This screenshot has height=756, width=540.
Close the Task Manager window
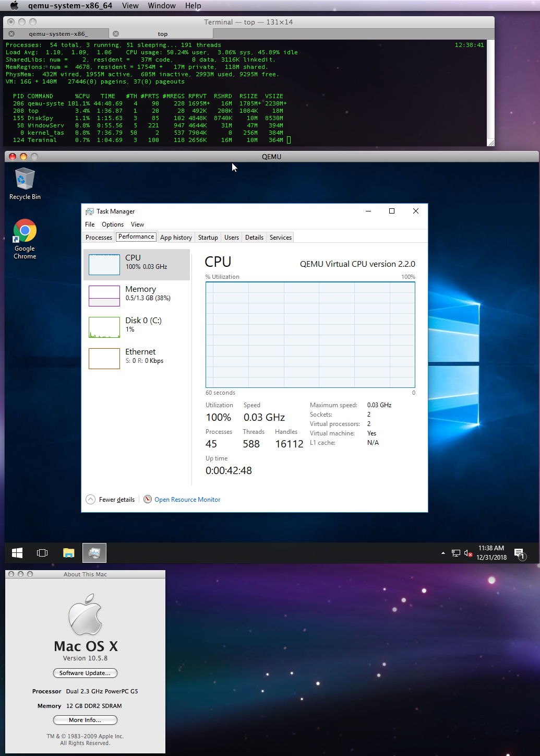416,211
